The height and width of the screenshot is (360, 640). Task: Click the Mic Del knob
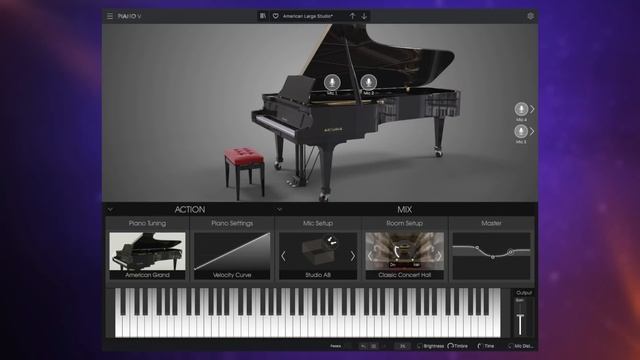[510, 346]
